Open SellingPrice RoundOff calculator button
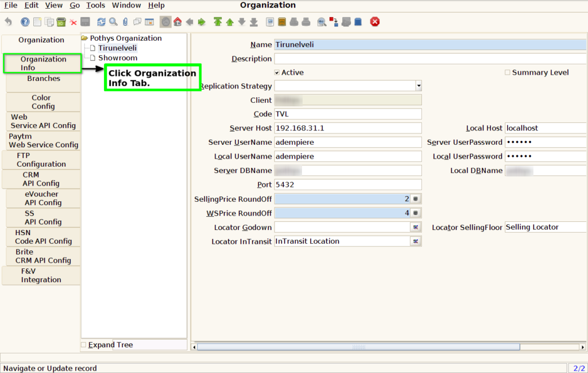Screen dimensions: 588x373 pyautogui.click(x=416, y=199)
